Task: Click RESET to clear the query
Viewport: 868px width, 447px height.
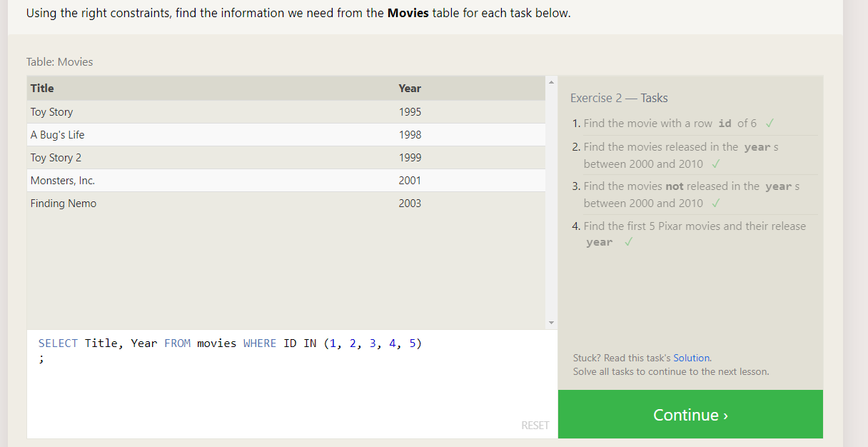Action: 535,426
